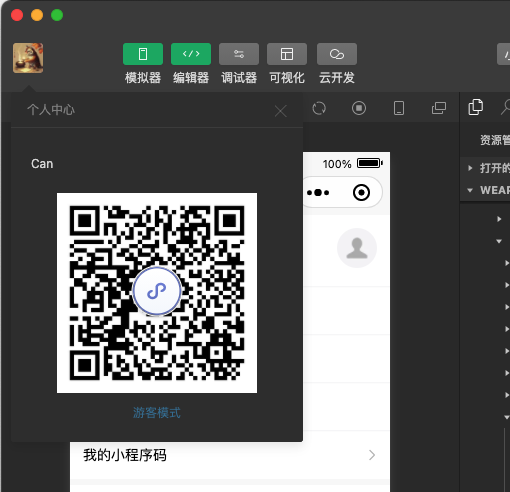Close the 个人中心 popup panel
The image size is (510, 492).
[281, 111]
